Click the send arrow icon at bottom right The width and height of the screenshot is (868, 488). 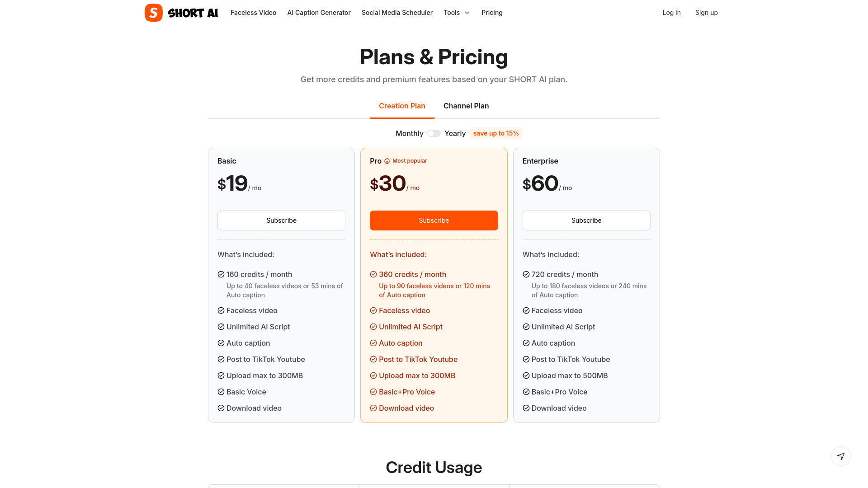coord(841,456)
